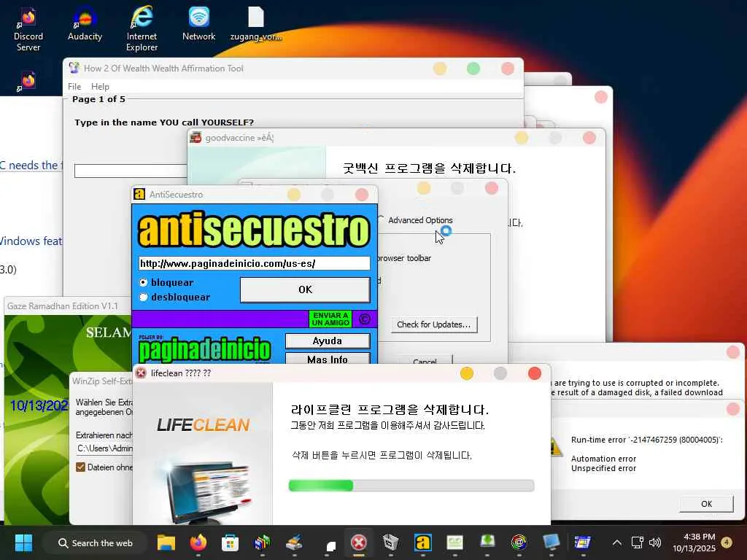The width and height of the screenshot is (747, 560).
Task: Click the green download arrow taskbar icon
Action: [487, 542]
